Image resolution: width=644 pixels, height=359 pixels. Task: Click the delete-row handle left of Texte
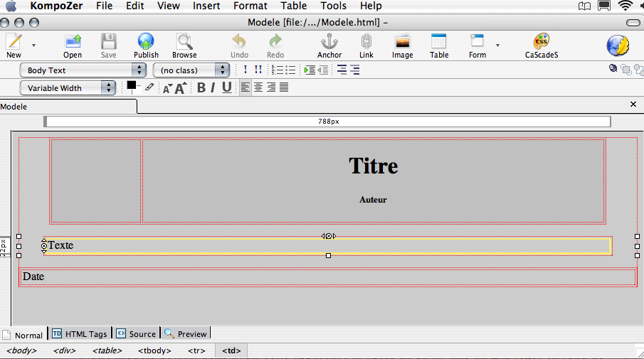coord(44,246)
